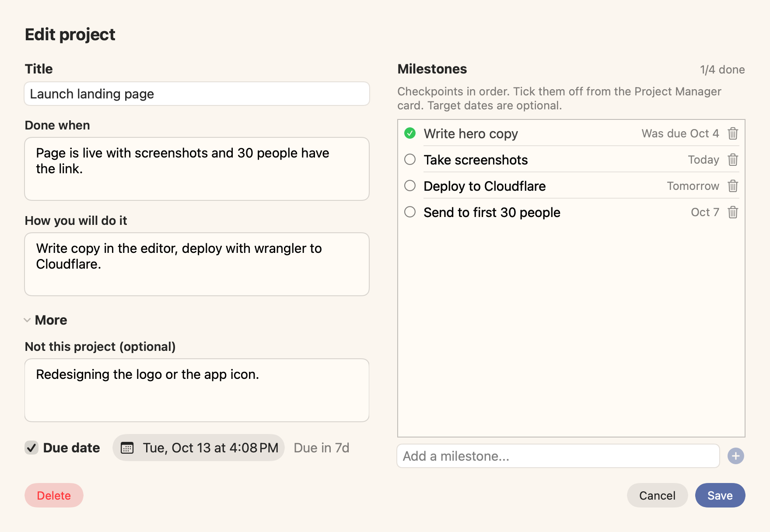Complete the Send to first 30 people milestone

click(410, 212)
